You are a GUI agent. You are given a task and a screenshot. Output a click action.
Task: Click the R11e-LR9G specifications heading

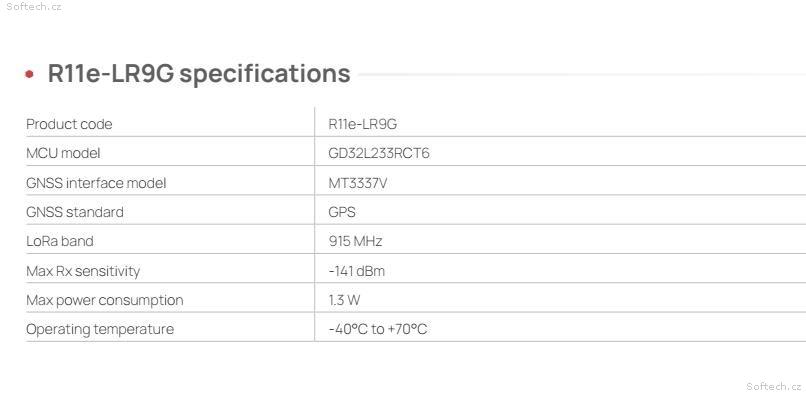(199, 73)
